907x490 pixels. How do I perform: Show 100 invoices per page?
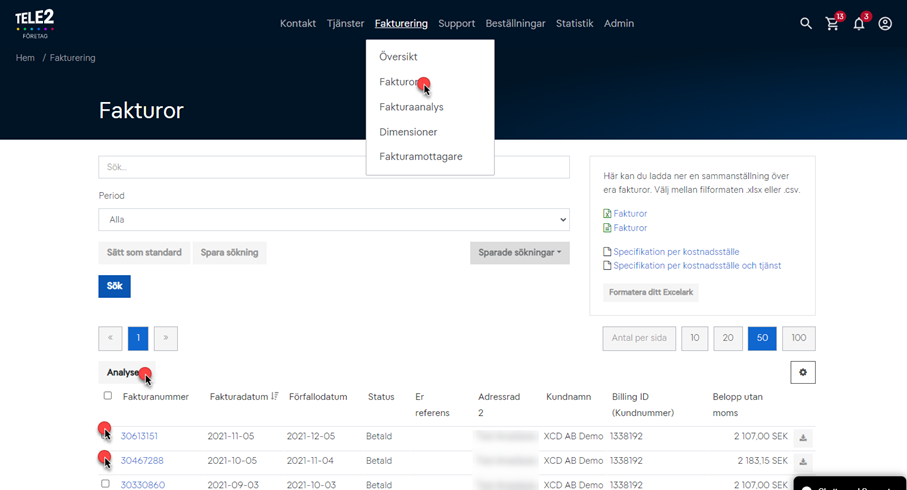(x=799, y=338)
